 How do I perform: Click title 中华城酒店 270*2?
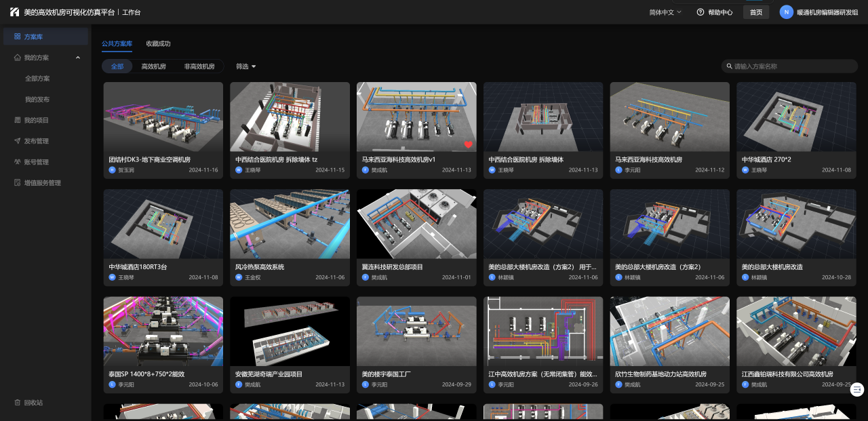[x=766, y=160]
